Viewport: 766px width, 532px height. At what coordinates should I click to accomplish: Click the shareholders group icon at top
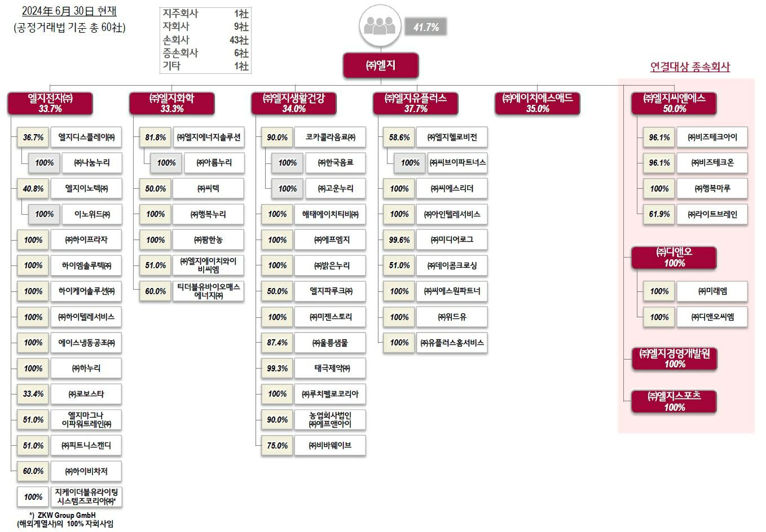coord(380,26)
